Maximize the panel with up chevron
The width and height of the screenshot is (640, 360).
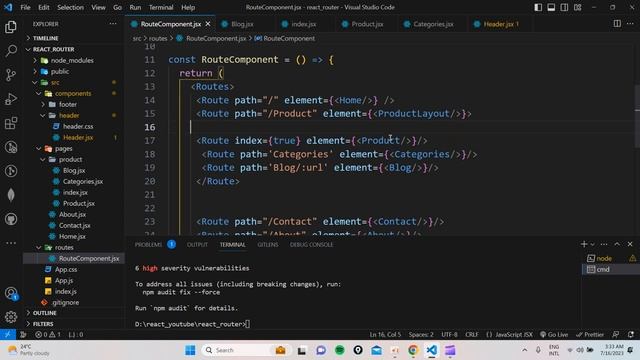(617, 244)
